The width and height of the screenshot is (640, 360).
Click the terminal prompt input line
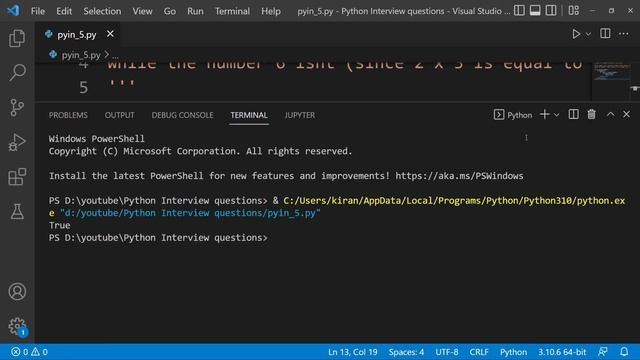(x=158, y=238)
